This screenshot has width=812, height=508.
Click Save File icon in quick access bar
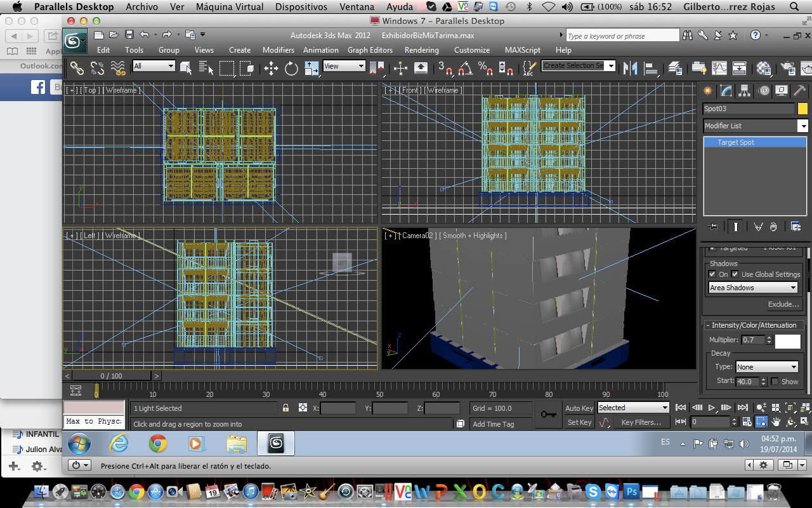129,34
